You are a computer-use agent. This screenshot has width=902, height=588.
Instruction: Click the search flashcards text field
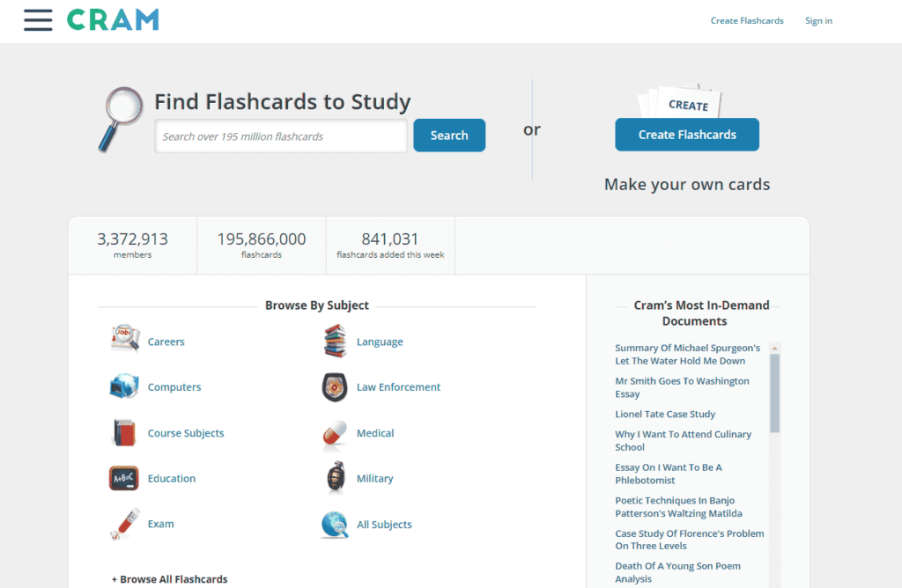pyautogui.click(x=281, y=136)
